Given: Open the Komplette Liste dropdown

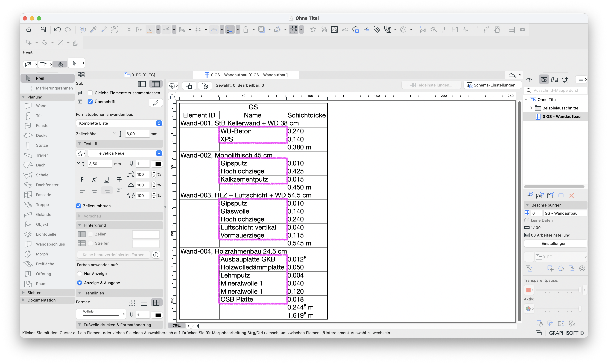Looking at the screenshot, I should pyautogui.click(x=119, y=123).
